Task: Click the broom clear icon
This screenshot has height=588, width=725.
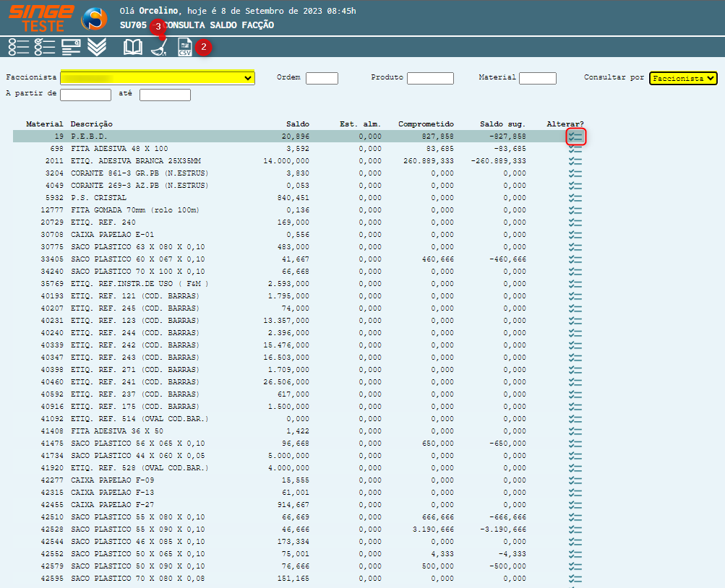Action: coord(159,47)
